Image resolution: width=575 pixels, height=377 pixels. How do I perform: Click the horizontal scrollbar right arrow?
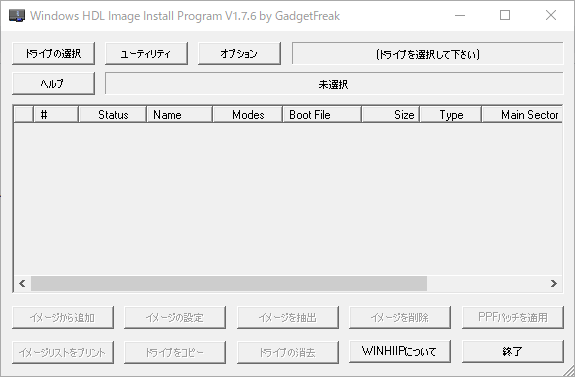pos(554,283)
